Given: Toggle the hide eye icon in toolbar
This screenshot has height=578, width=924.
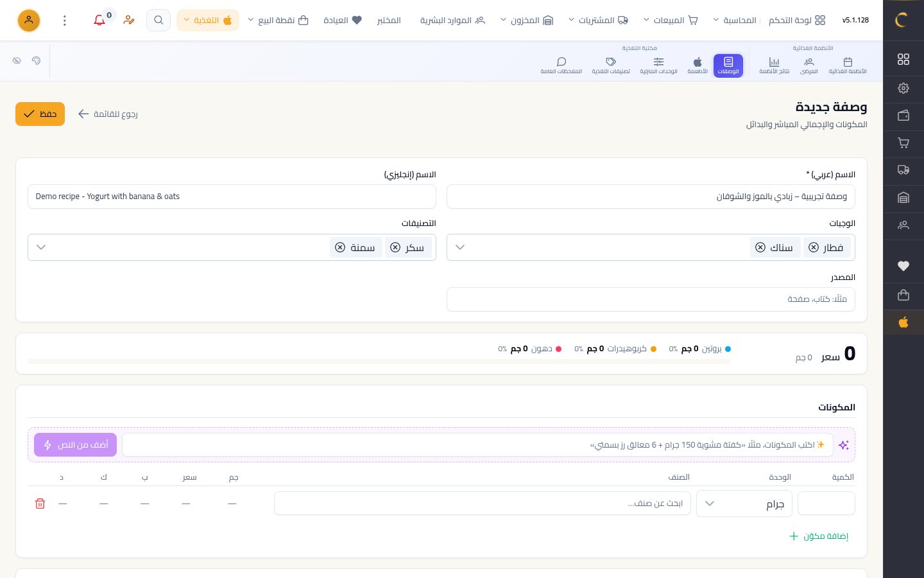Looking at the screenshot, I should pos(17,60).
